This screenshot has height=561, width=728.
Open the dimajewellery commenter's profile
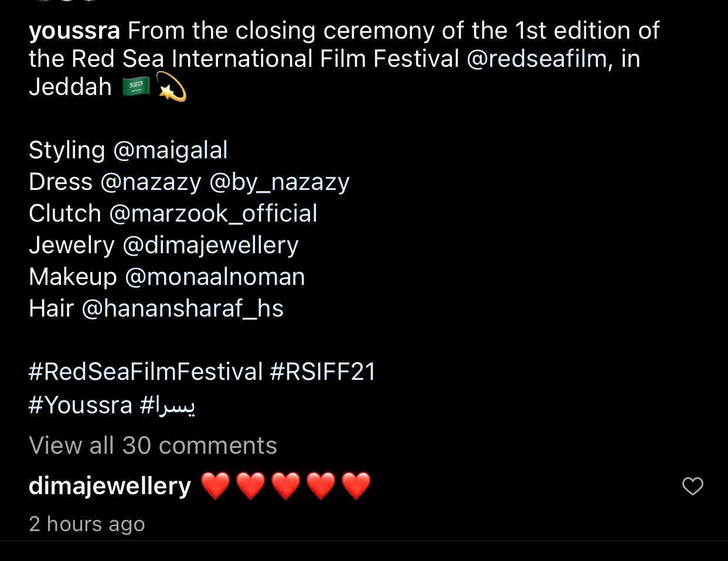tap(110, 486)
